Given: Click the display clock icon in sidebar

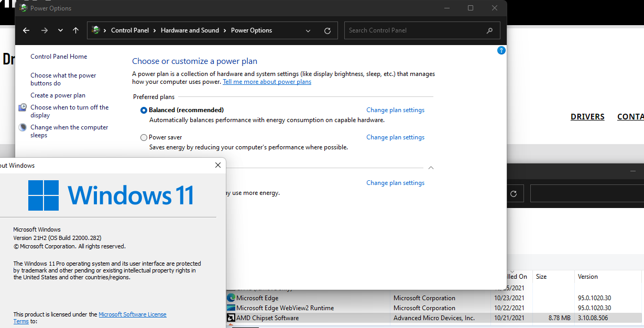Looking at the screenshot, I should (x=23, y=107).
